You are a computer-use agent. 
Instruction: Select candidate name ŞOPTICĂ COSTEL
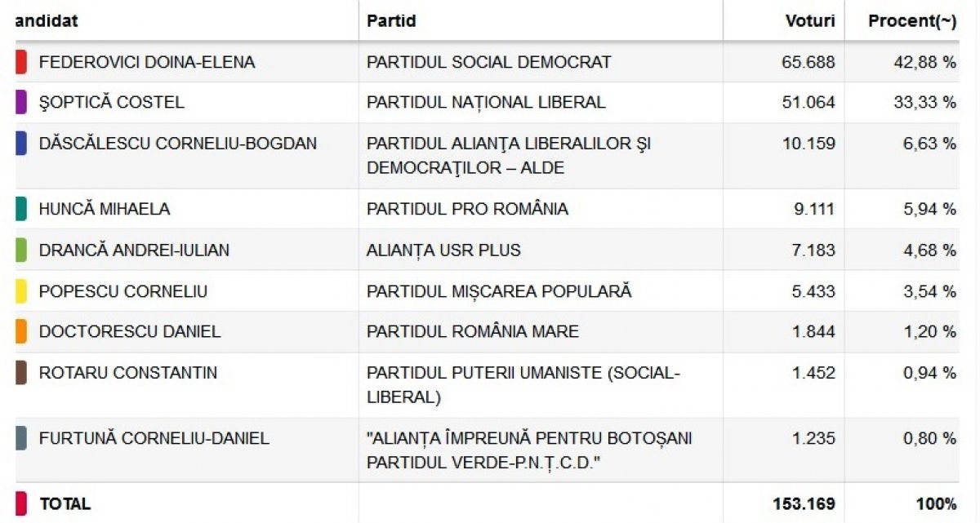point(112,103)
